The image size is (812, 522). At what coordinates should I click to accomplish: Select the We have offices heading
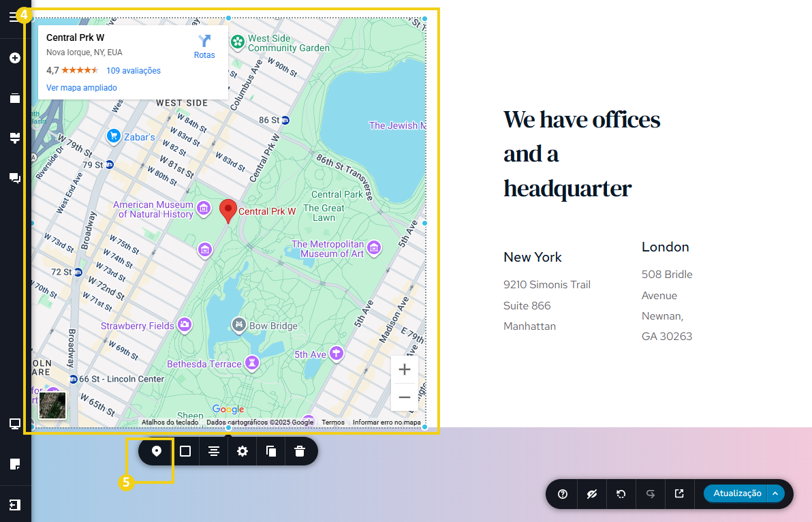[x=582, y=154]
